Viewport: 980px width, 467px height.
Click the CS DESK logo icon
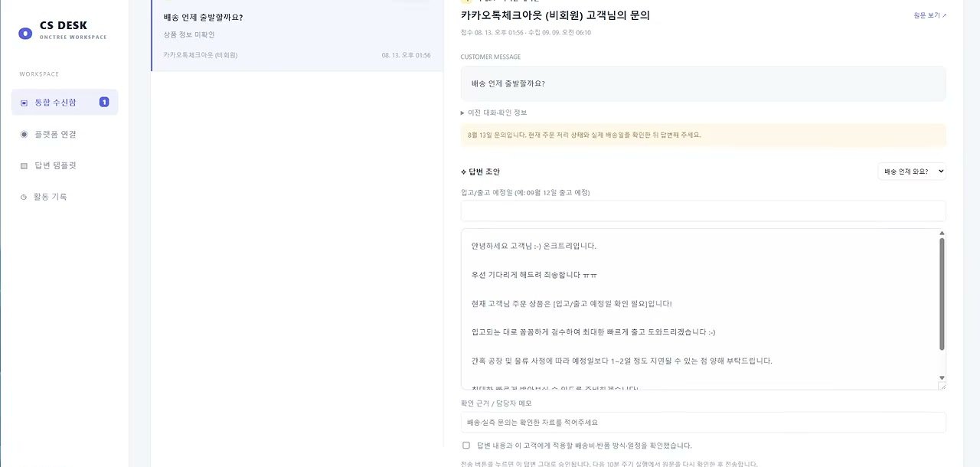pos(25,33)
